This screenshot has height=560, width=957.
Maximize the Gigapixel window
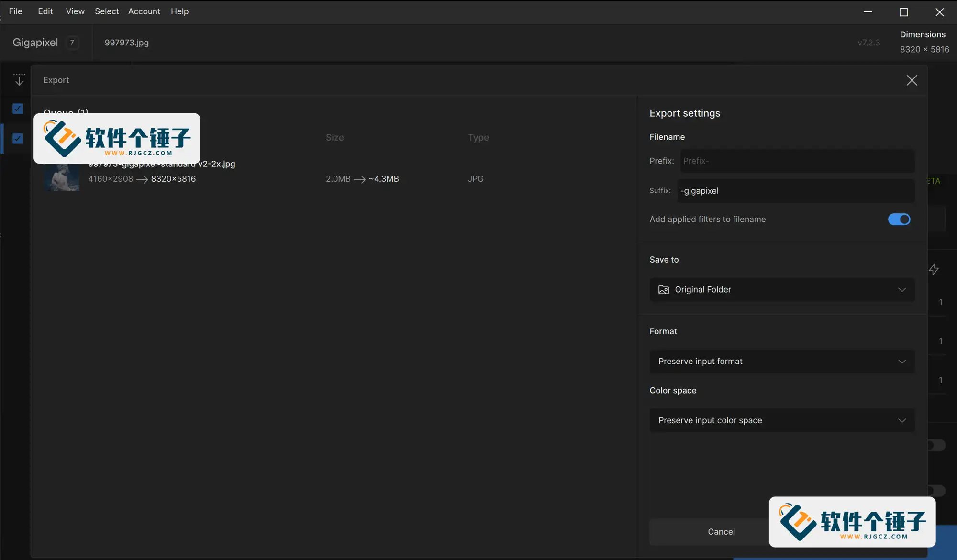[903, 12]
